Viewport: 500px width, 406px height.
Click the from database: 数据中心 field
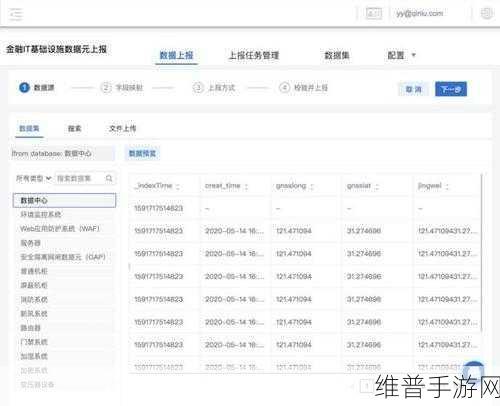click(x=63, y=154)
